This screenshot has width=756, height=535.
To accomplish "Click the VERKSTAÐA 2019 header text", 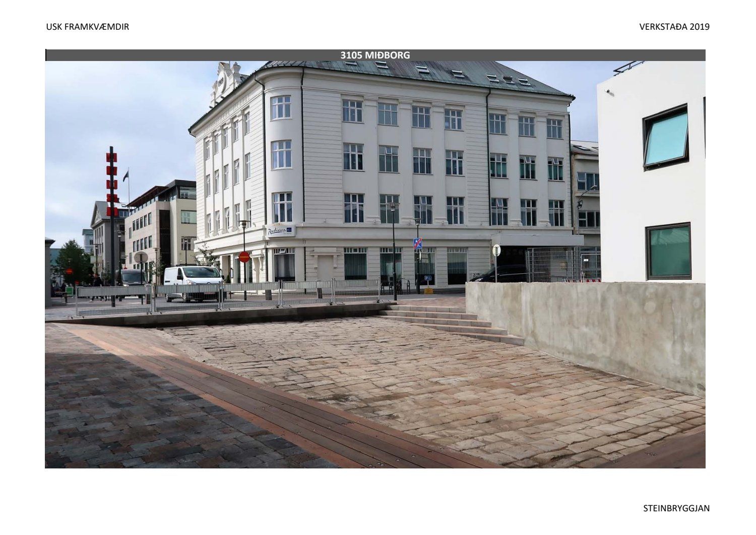I will coord(674,27).
